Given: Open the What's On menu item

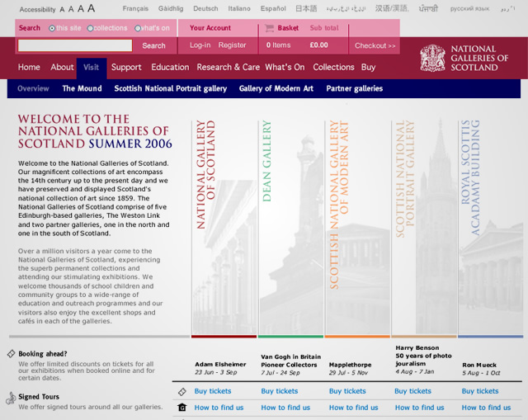Looking at the screenshot, I should [x=285, y=68].
